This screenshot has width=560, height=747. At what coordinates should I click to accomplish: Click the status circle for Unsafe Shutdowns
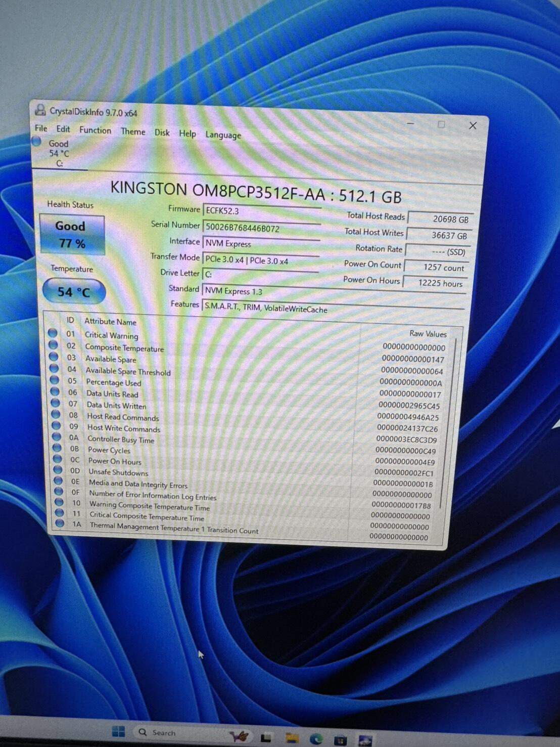coord(58,470)
